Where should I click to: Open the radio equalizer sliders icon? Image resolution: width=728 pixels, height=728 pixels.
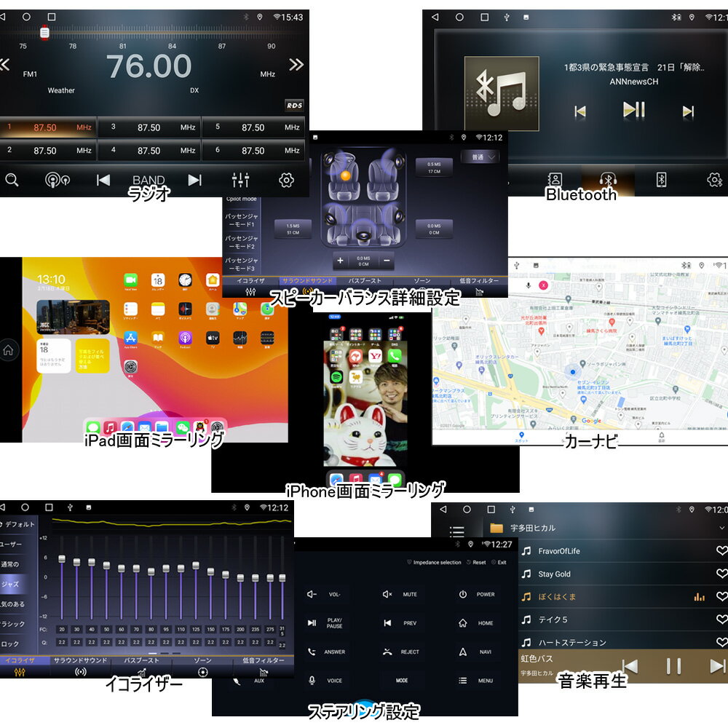(240, 180)
